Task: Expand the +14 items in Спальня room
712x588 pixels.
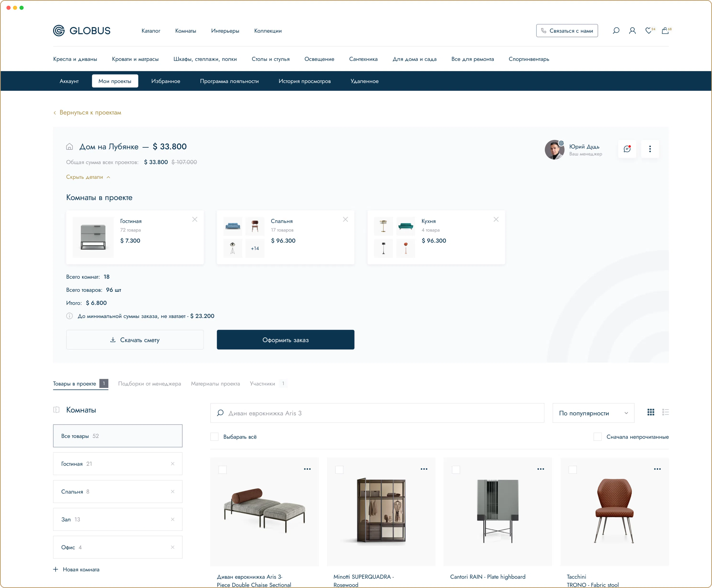Action: point(255,248)
